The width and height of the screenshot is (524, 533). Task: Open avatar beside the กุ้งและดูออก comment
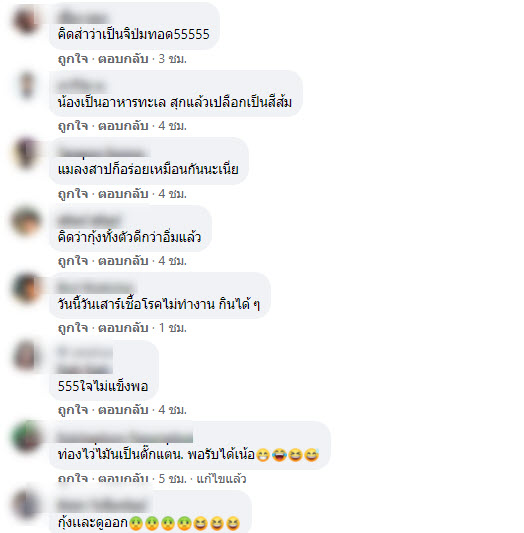(26, 504)
